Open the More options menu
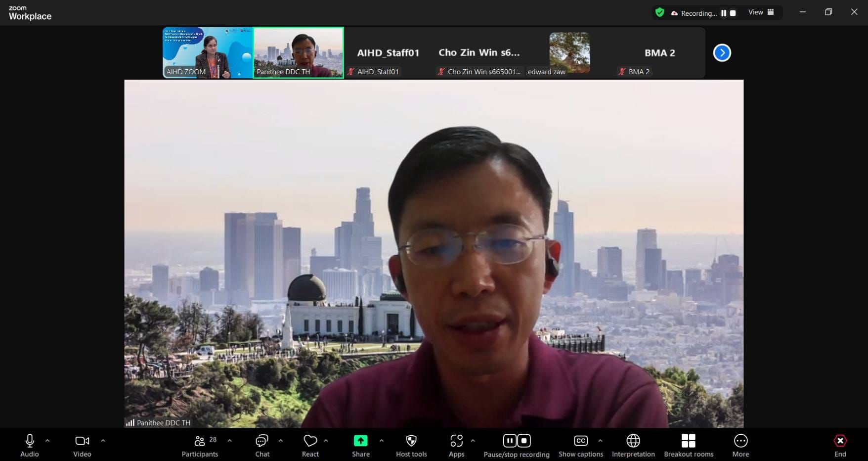 pyautogui.click(x=740, y=446)
